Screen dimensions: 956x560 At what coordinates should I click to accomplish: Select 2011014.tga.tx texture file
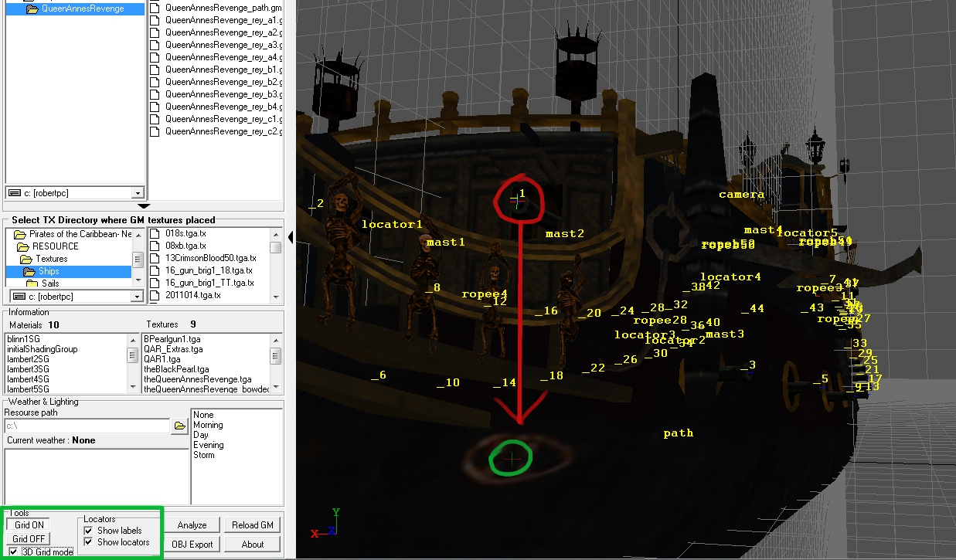pyautogui.click(x=192, y=295)
